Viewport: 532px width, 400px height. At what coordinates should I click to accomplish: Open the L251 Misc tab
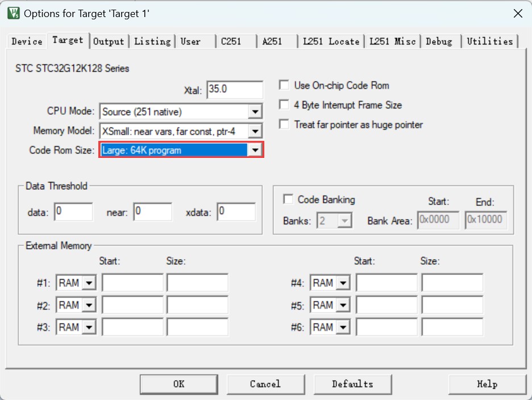point(393,41)
